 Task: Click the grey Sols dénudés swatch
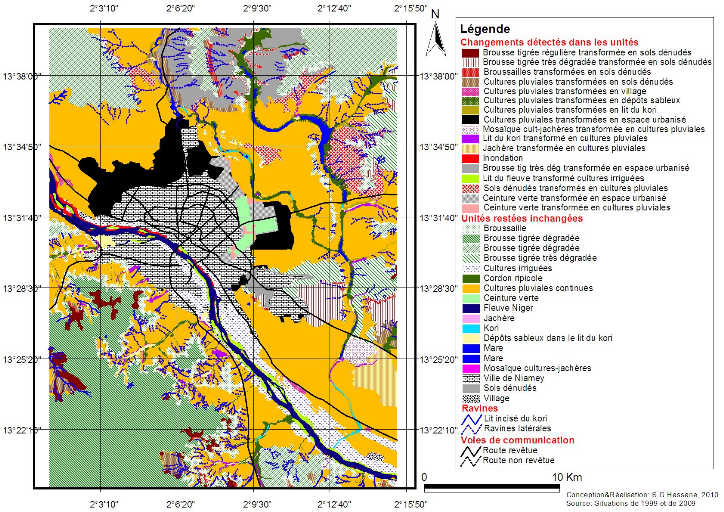471,388
